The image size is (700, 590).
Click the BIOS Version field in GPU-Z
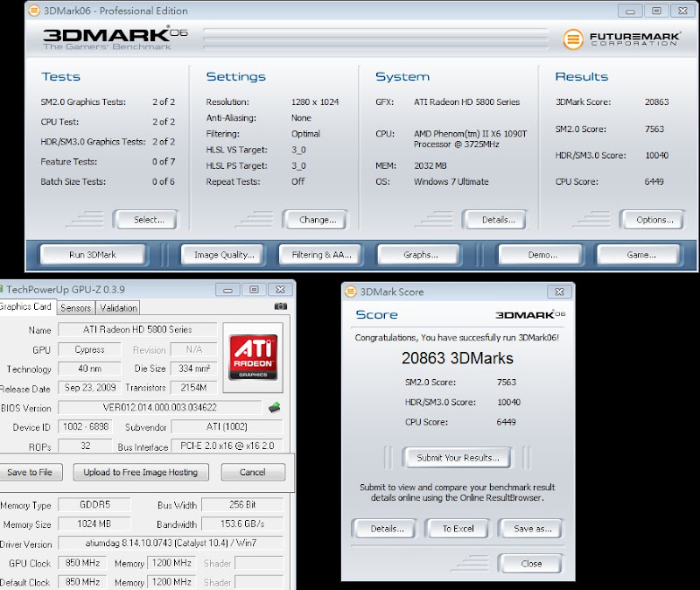pos(160,407)
